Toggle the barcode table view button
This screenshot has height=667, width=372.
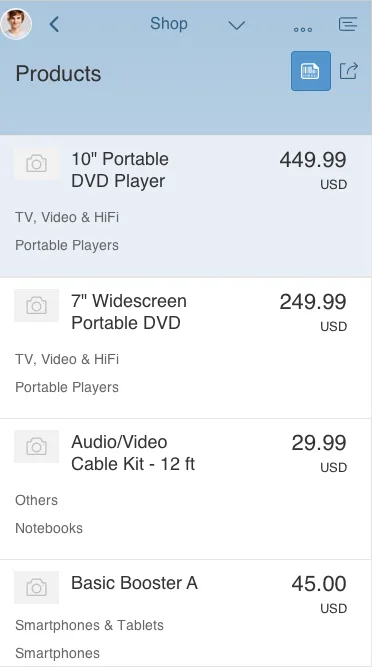tap(311, 71)
